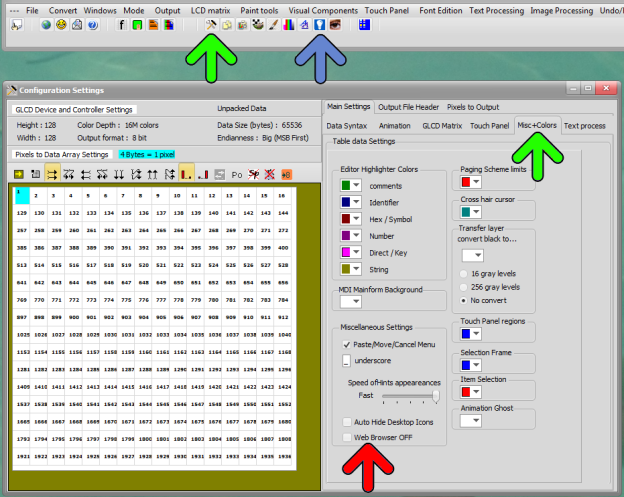This screenshot has width=624, height=497.
Task: Click the hammer and wrench settings toolbar icon
Action: pos(212,25)
